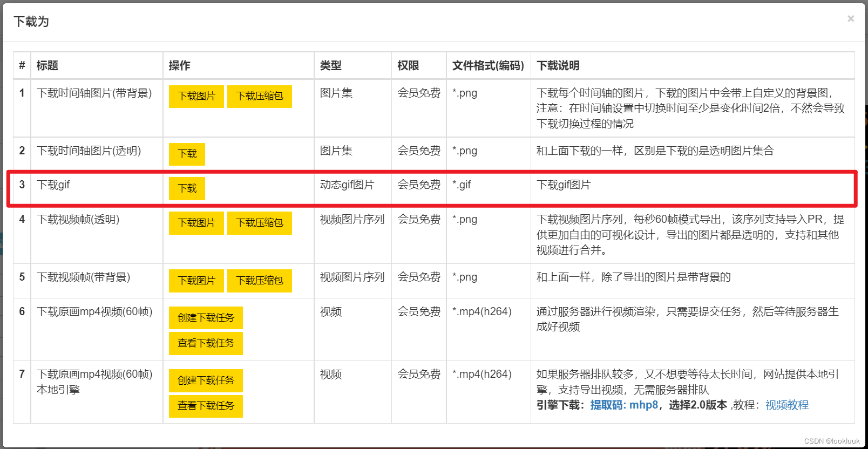The image size is (868, 449).
Task: Click 下载图片 for 下载视频帧(透明)
Action: [196, 223]
